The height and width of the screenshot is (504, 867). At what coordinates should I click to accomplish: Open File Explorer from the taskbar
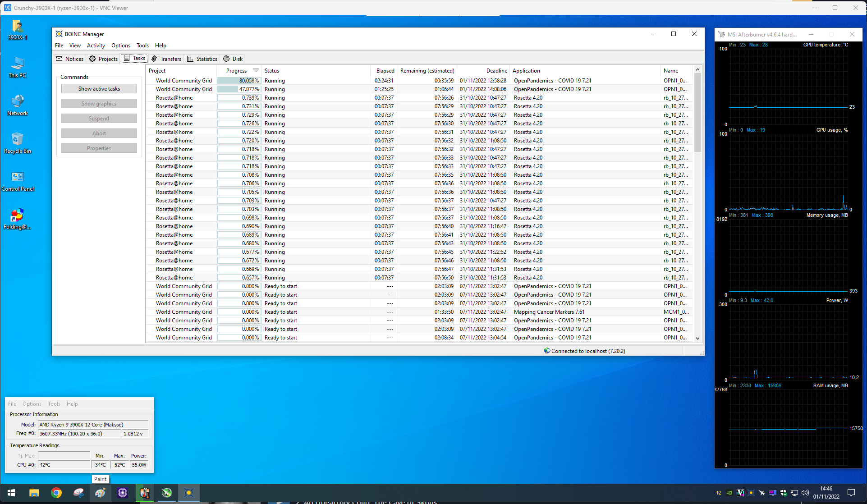pyautogui.click(x=34, y=493)
